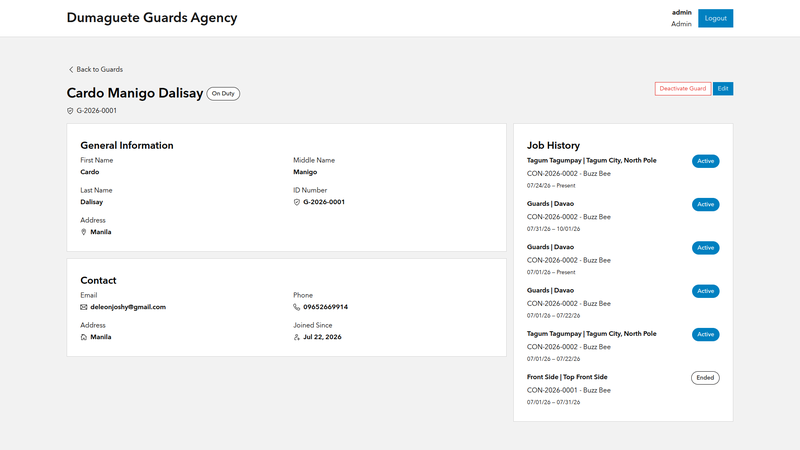This screenshot has height=450, width=800.
Task: Click the Active badge on 07/31/26 job
Action: pos(706,205)
